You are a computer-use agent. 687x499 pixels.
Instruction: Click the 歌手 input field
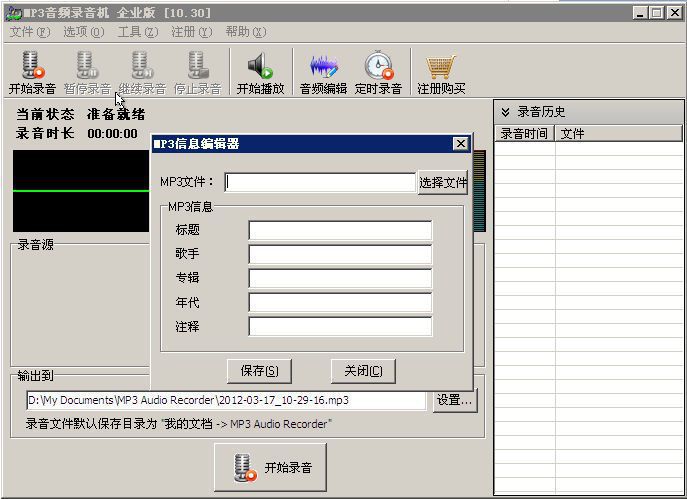[340, 254]
